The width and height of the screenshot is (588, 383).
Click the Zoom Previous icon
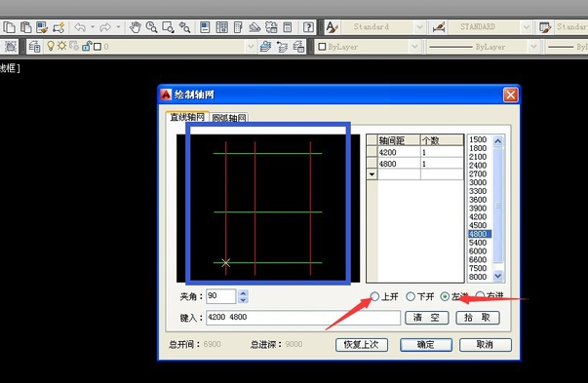(x=184, y=27)
